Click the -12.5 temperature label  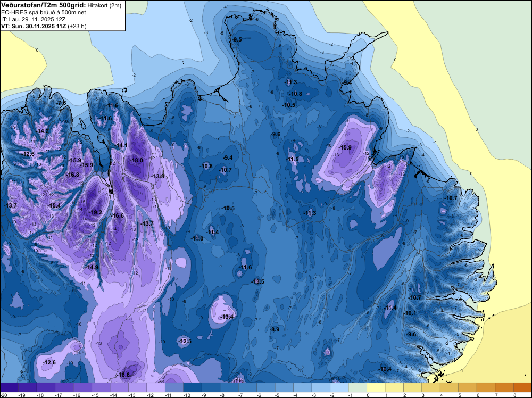coord(185,341)
